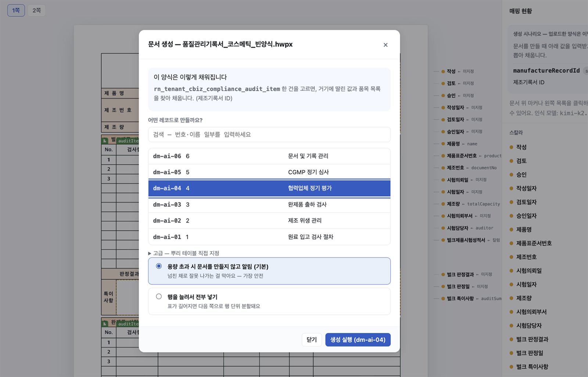Choose record dm-ai-05 CGMP row
This screenshot has height=377, width=588.
pos(269,172)
